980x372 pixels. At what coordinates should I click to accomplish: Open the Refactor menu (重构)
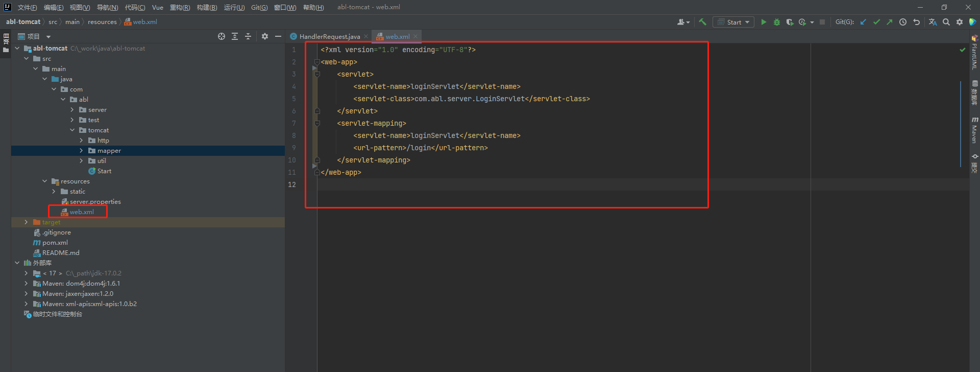[x=180, y=7]
